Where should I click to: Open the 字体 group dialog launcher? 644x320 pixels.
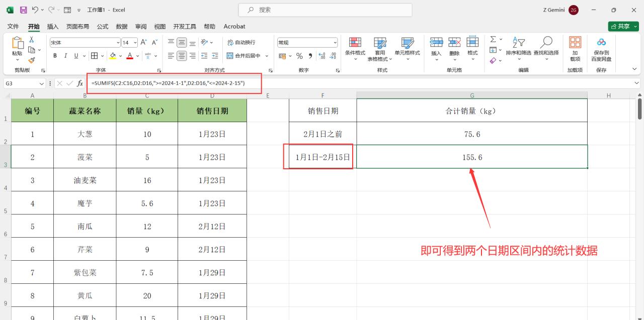coord(159,71)
